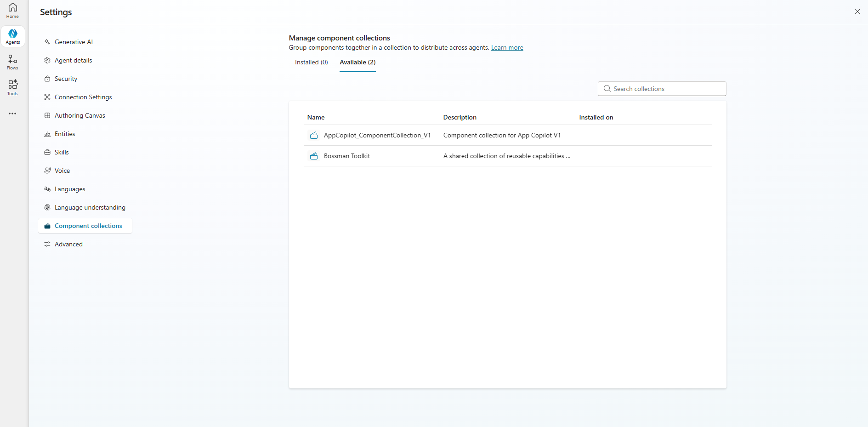Click the three-dots more icon in sidebar

[12, 114]
